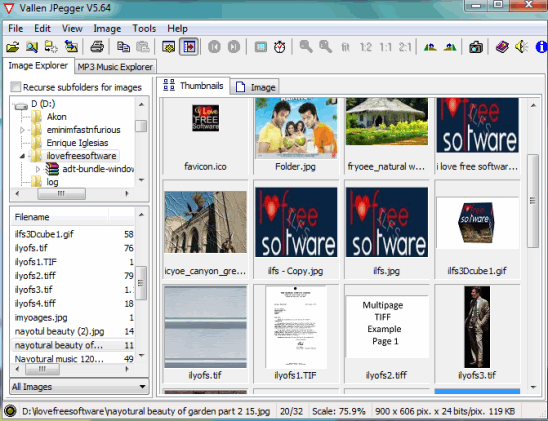Viewport: 548px width, 421px height.
Task: Toggle the highlighted slideshow arrow icon
Action: [189, 46]
